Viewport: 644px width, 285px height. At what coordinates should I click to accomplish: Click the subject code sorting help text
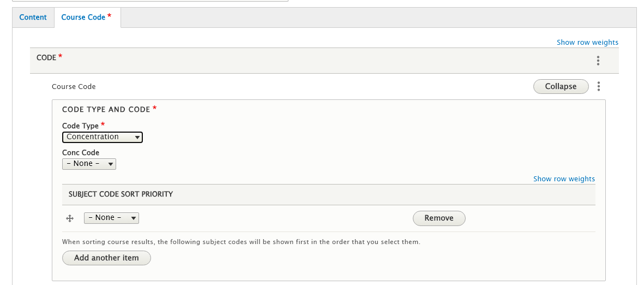[241, 241]
